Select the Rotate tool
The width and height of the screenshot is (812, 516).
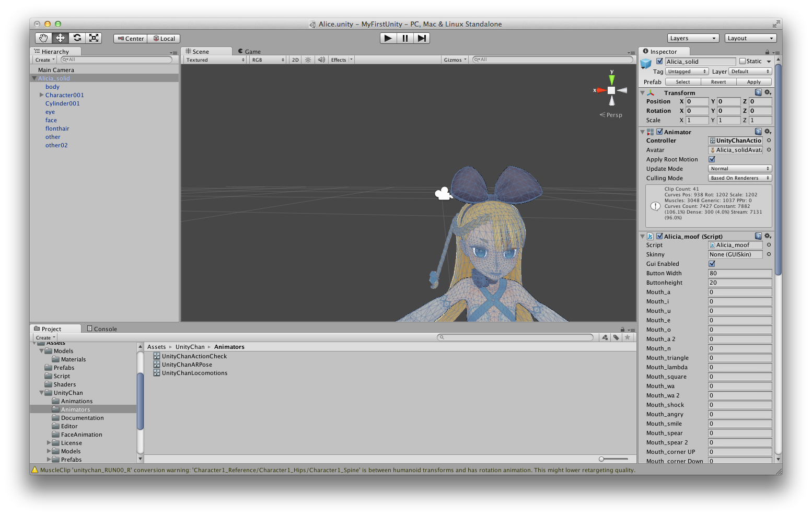[77, 38]
